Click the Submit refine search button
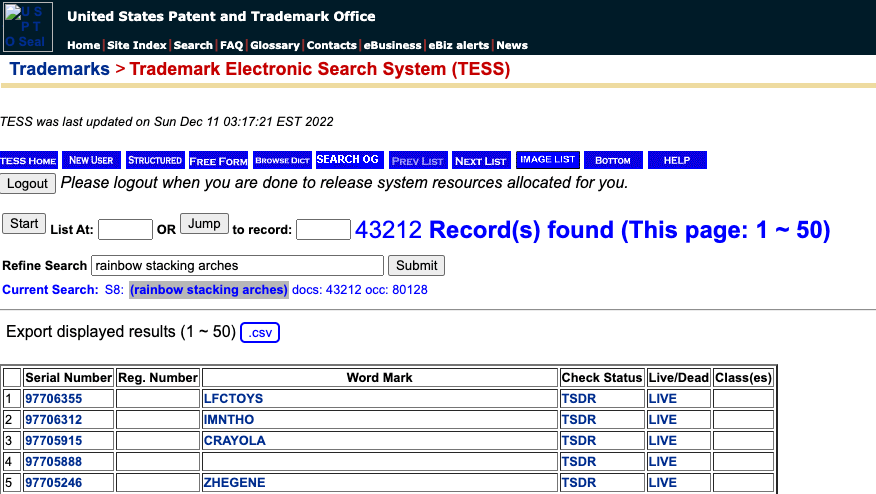This screenshot has width=876, height=494. pos(417,265)
